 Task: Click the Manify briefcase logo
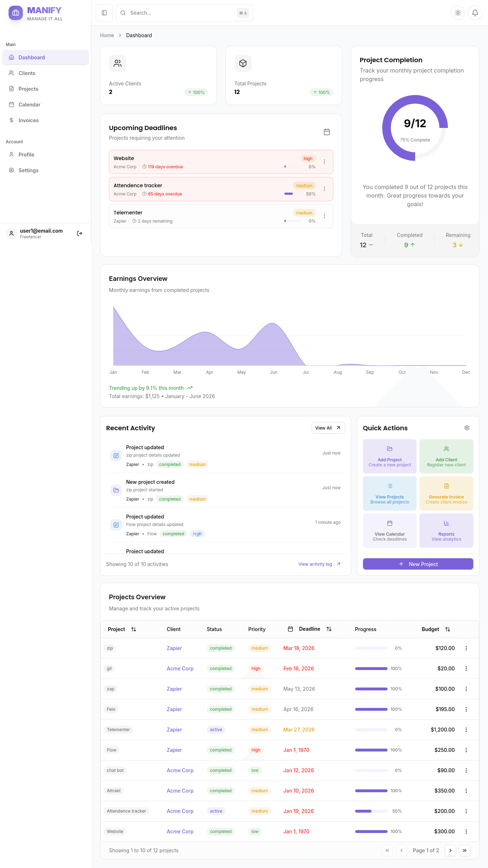16,13
